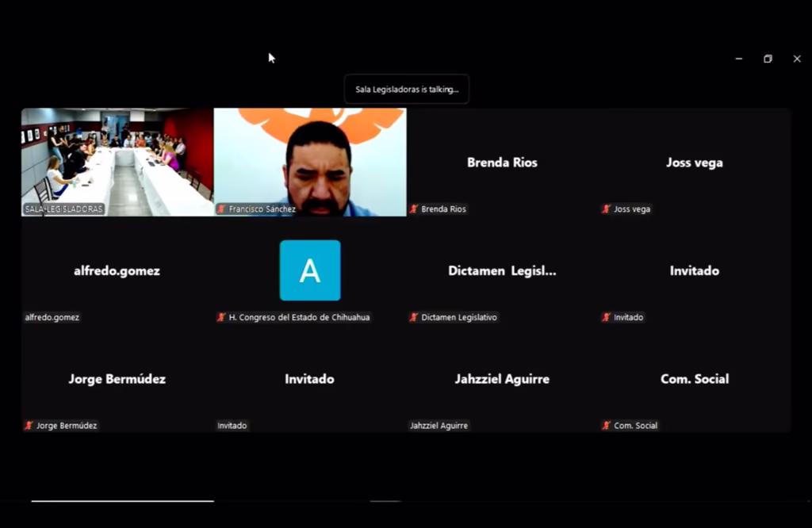Restore down the meeting window
Image resolution: width=812 pixels, height=528 pixels.
pos(768,59)
